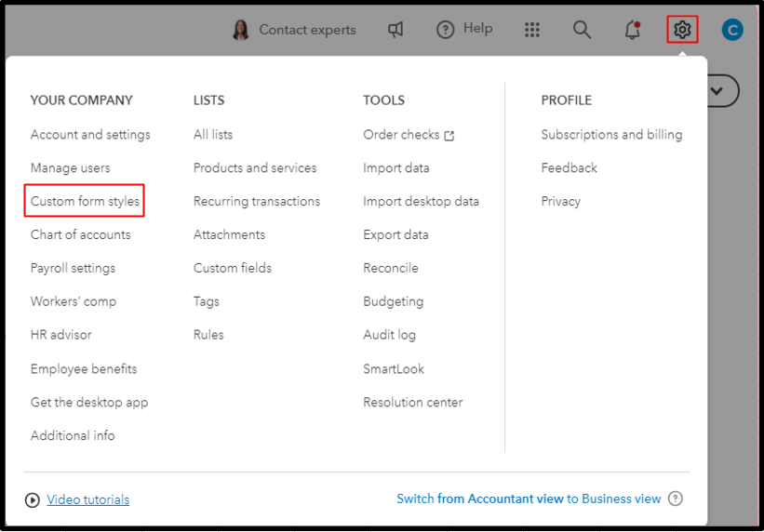The image size is (764, 532).
Task: Select Workers' comp
Action: point(74,301)
